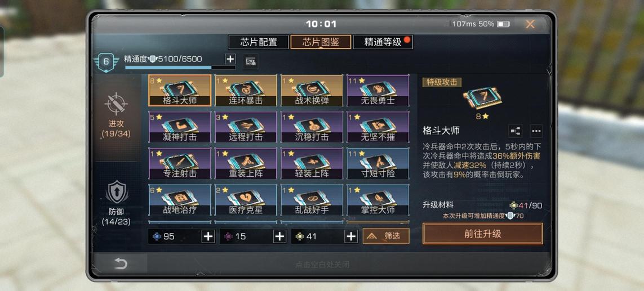Select the 进攻 category icon
The width and height of the screenshot is (644, 291).
pyautogui.click(x=116, y=103)
